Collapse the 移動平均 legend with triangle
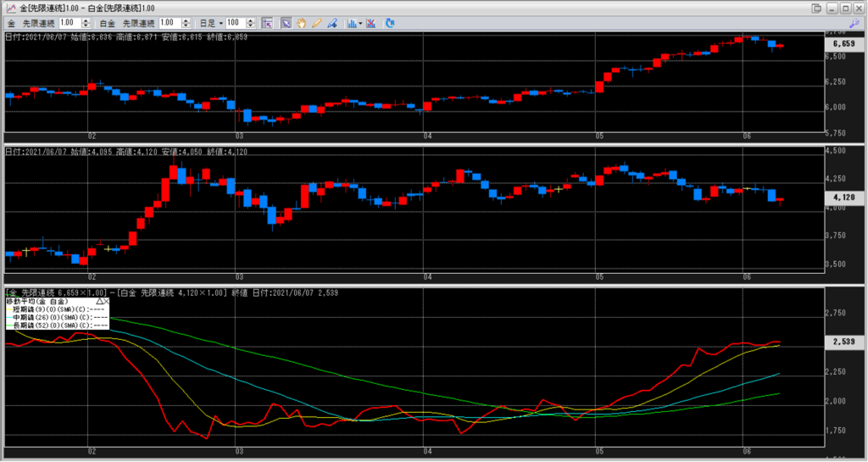Image resolution: width=868 pixels, height=462 pixels. click(100, 301)
